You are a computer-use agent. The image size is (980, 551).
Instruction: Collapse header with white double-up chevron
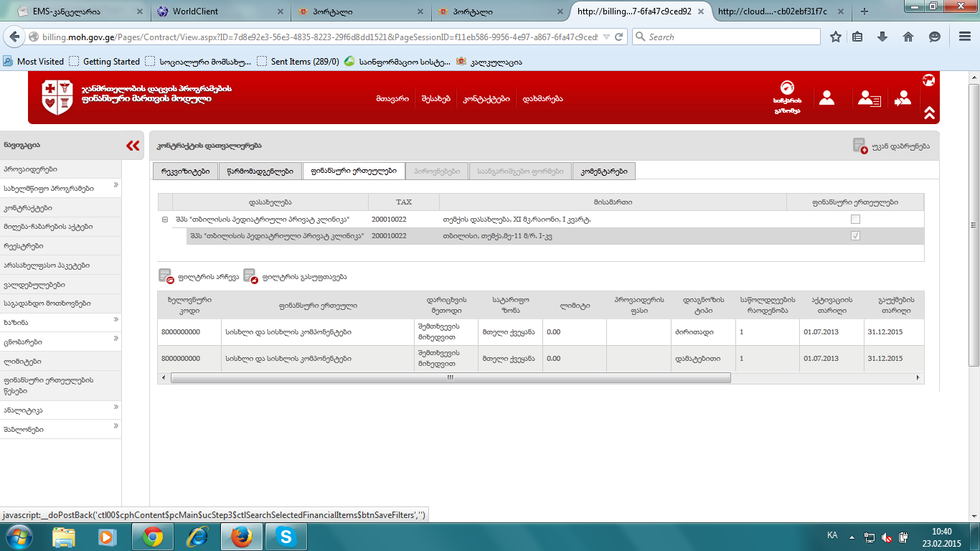[929, 113]
